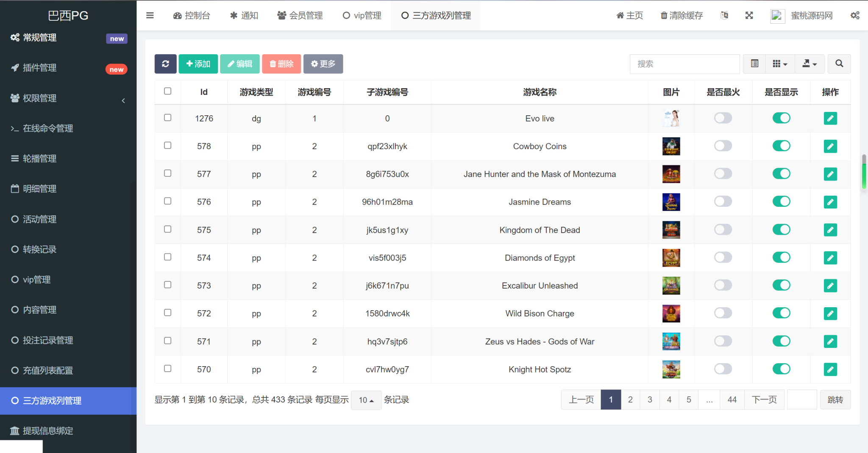Toggle table card view icon

754,64
